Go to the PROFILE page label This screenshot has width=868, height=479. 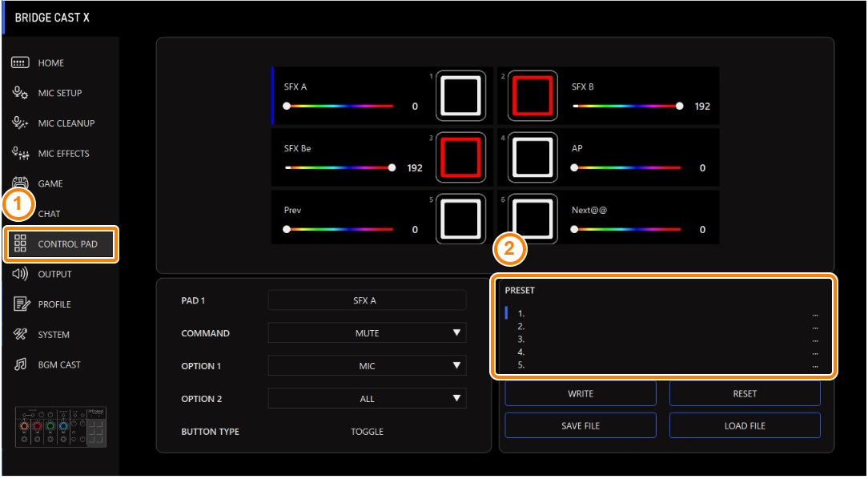[x=54, y=304]
